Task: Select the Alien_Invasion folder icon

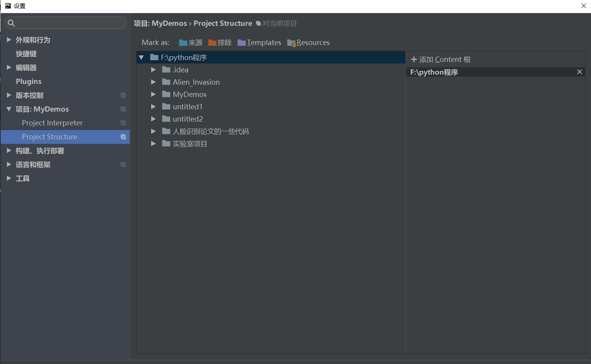Action: (166, 82)
